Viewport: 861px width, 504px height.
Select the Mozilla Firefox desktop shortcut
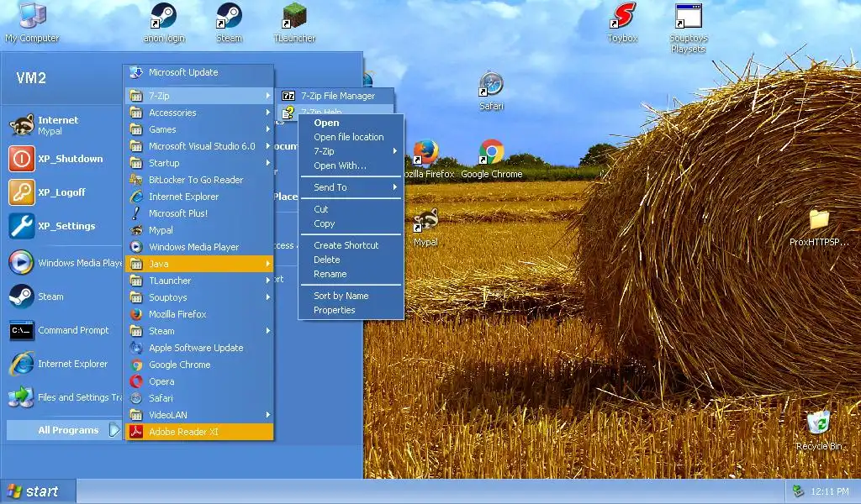[428, 159]
